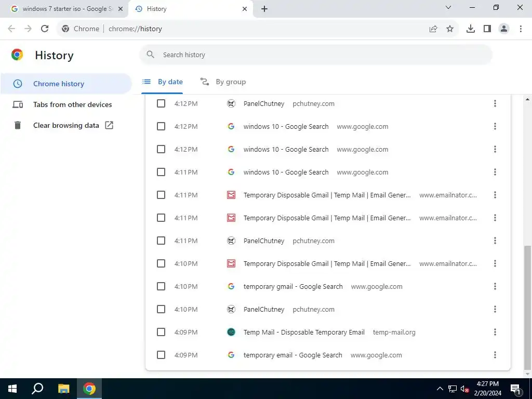Click the magnifier icon in Search history

150,55
